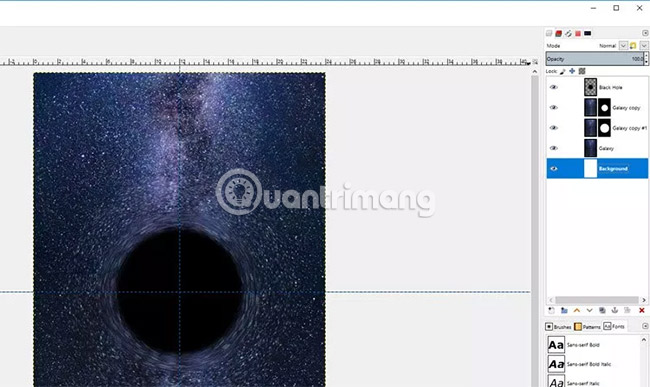Create a new layer with the bottom-row icon
Viewport: 650px width, 387px height.
551,310
